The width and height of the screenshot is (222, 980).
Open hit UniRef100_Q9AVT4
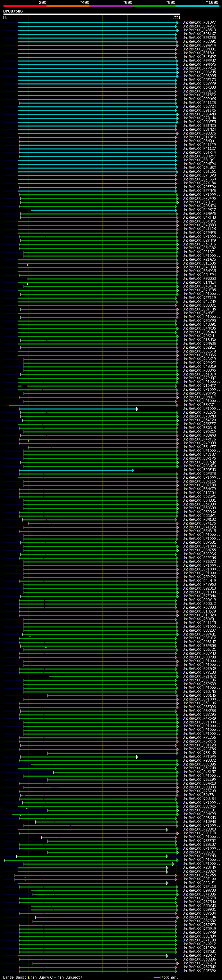point(199,45)
